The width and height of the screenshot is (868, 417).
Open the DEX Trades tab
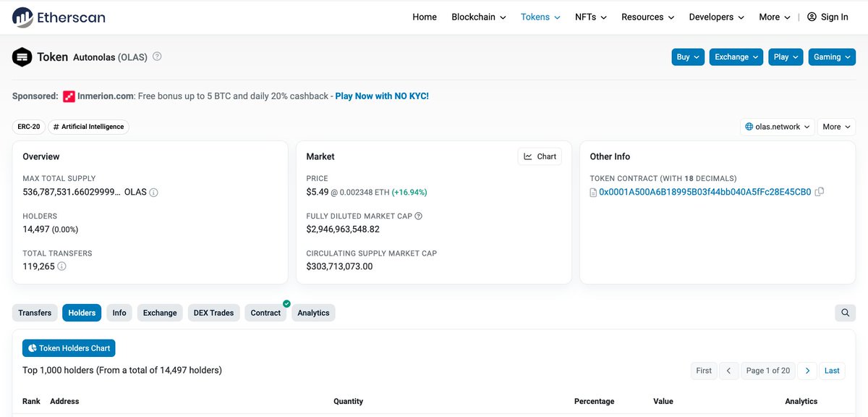[213, 313]
